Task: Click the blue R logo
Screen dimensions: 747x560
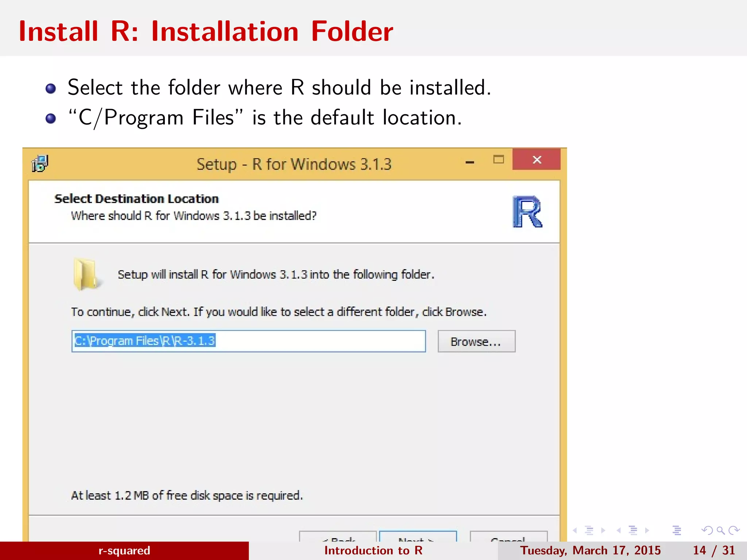Action: pyautogui.click(x=527, y=212)
